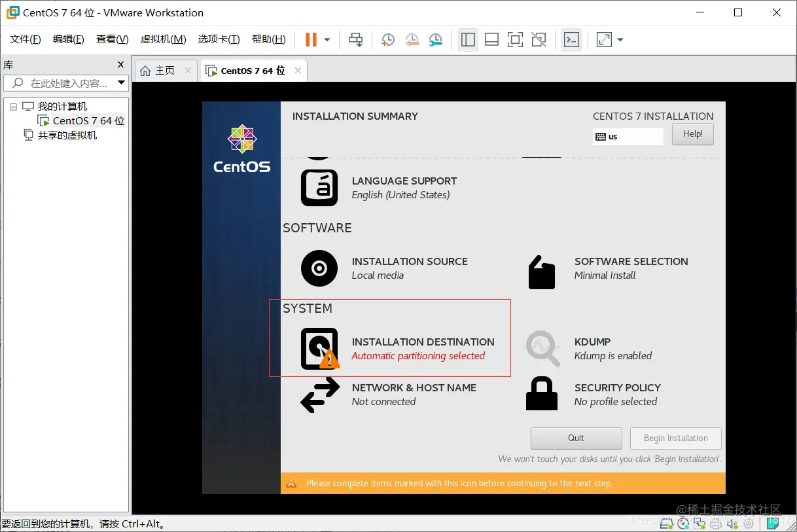Click the Send Ctrl+Alt+Del toolbar icon
The image size is (797, 532).
click(x=355, y=40)
